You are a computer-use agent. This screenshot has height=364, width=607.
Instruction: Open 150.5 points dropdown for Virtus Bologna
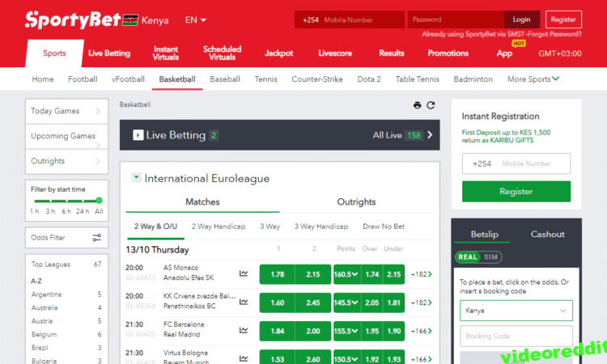[x=346, y=358]
